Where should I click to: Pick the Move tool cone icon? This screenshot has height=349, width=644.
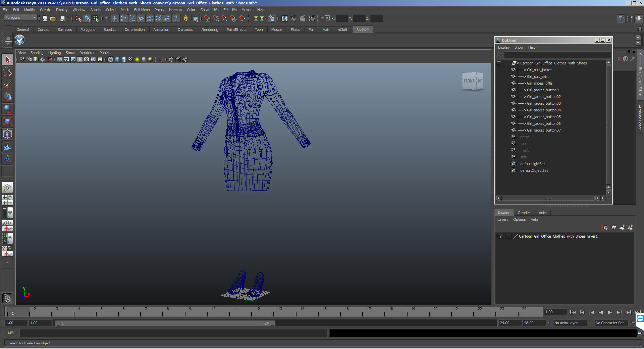[7, 97]
